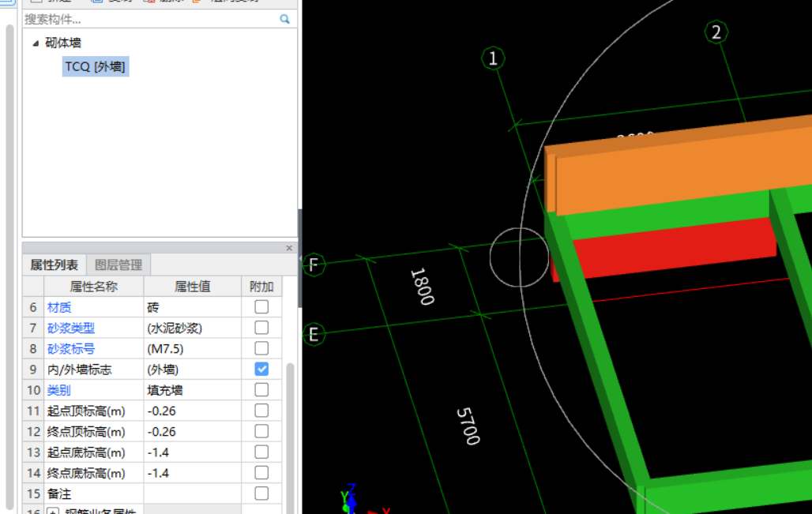Click the 起点底标高 value -1.4
Screen dimensions: 812x514
[192, 452]
